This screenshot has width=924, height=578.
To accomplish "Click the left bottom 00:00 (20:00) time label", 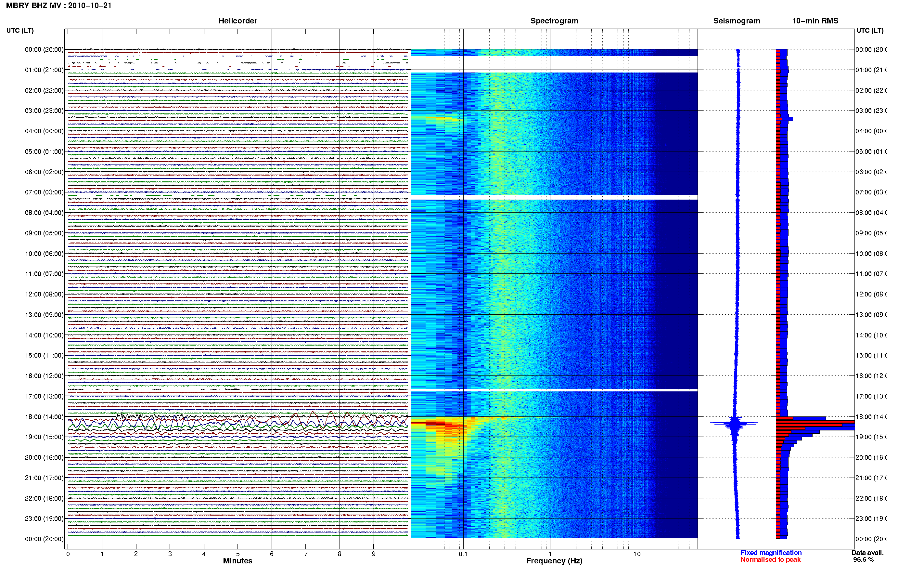I will pyautogui.click(x=44, y=539).
